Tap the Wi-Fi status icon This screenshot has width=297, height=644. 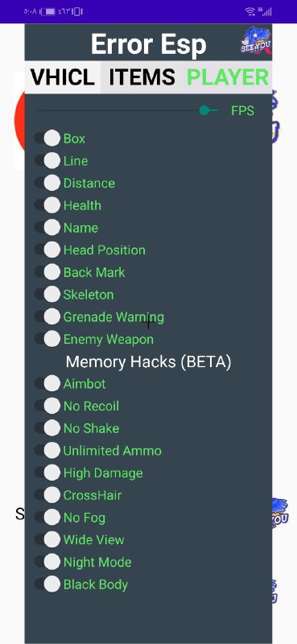point(250,11)
